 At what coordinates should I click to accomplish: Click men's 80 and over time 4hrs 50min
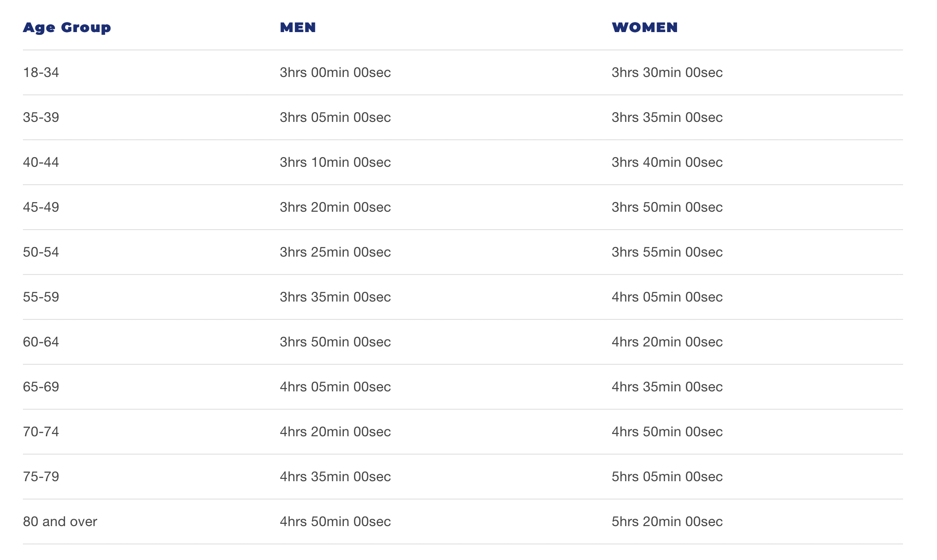[x=335, y=522]
